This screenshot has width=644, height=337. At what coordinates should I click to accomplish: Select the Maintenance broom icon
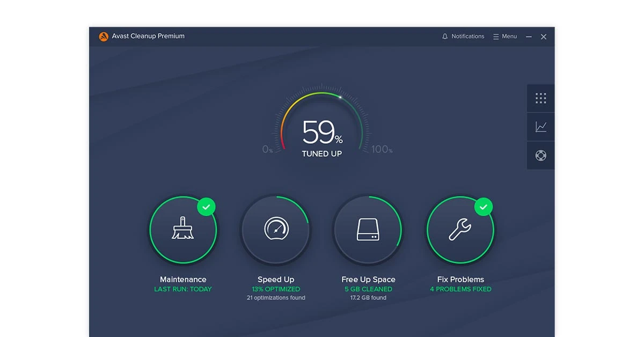[183, 229]
